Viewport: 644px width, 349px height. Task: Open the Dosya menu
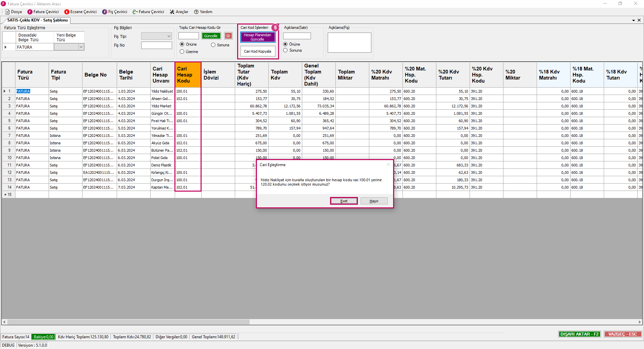(x=14, y=12)
